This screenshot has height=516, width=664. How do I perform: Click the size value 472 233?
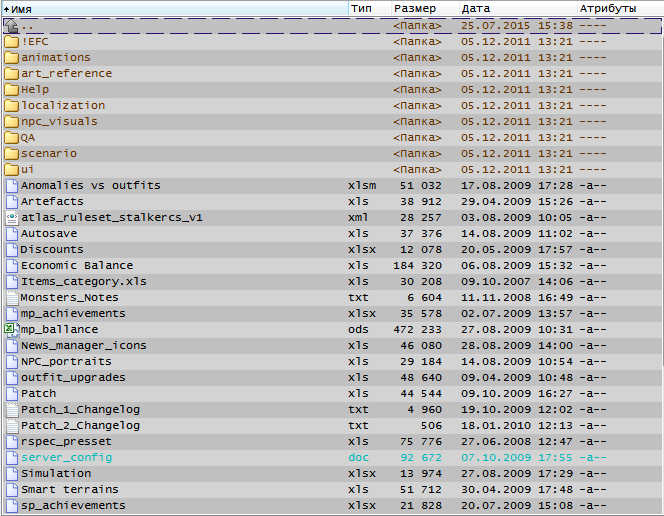click(x=418, y=330)
